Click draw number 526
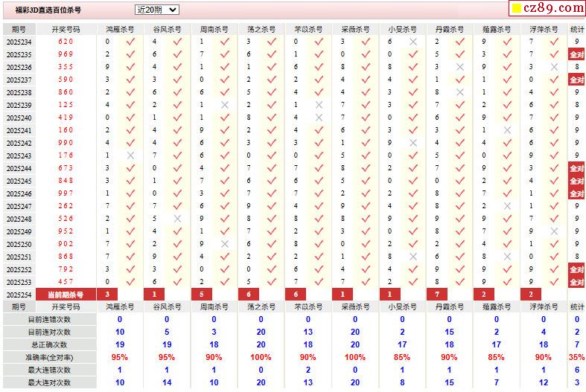Screen dimensions: 586x392 (66, 219)
